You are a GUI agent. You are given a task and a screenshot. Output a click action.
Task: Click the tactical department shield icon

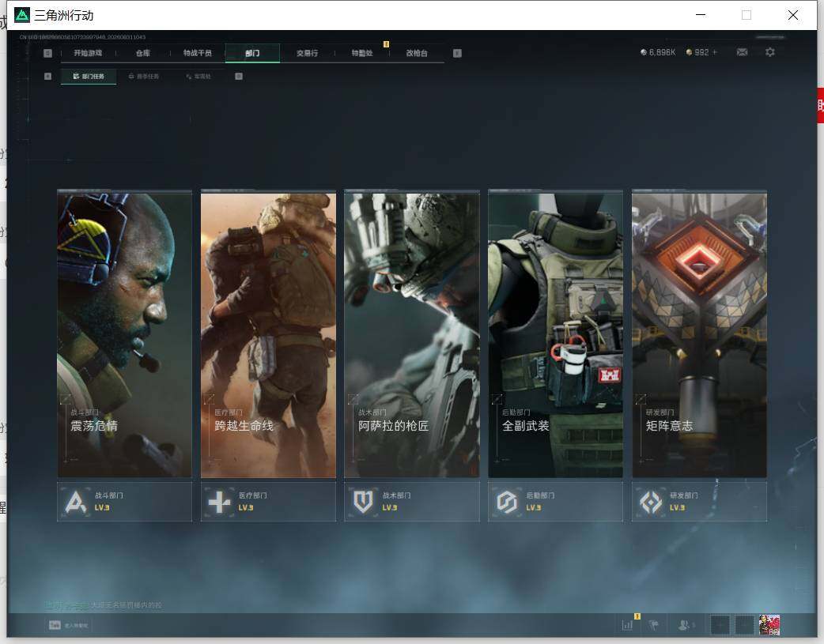(363, 503)
